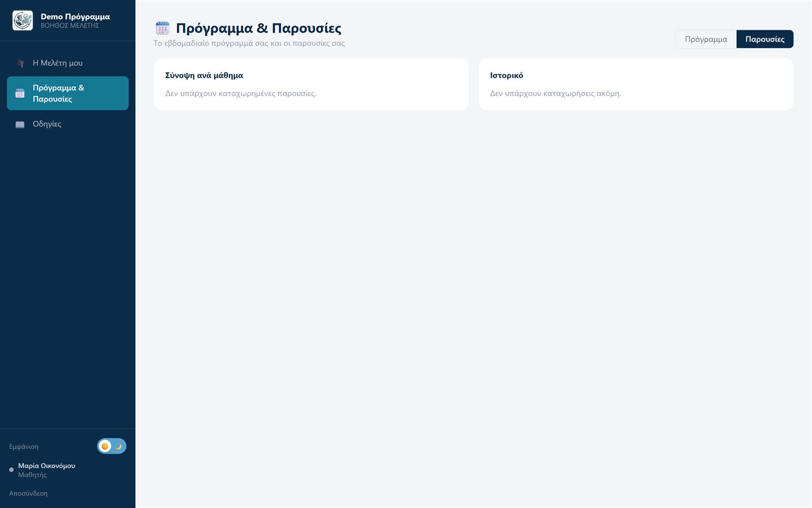Click the status dot beside Μαρία Οικονόμου
Screen dimensions: 812x508
pos(11,470)
